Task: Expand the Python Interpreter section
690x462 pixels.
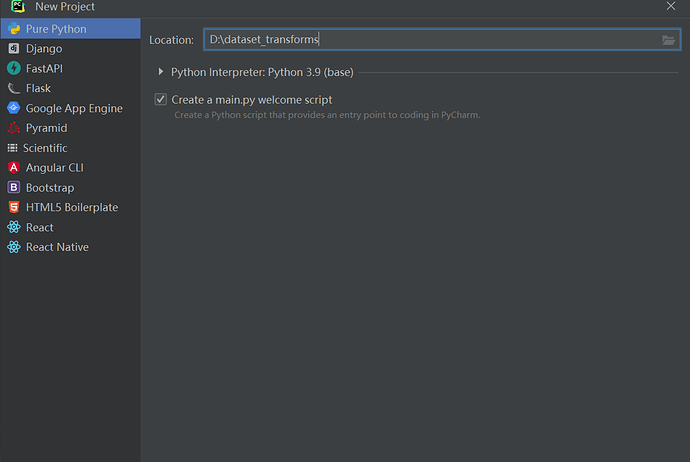Action: (x=161, y=72)
